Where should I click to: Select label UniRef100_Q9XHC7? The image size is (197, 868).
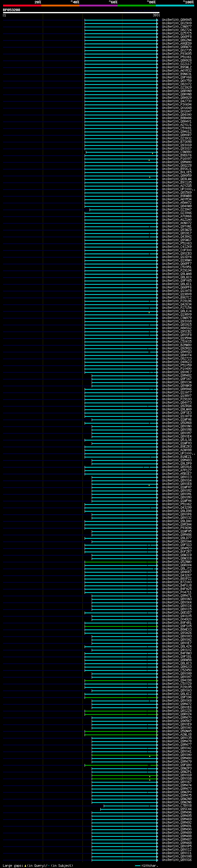pos(177,372)
